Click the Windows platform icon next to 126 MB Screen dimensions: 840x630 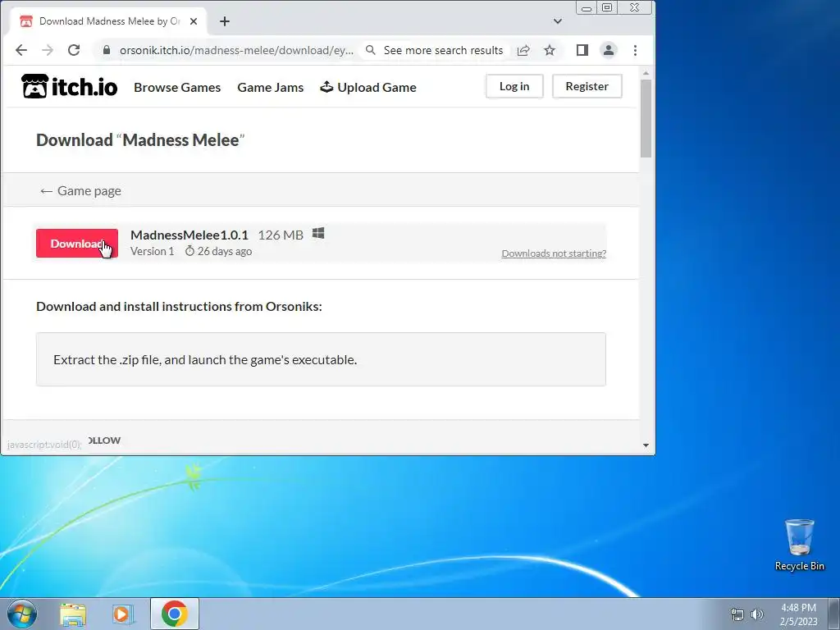point(318,234)
